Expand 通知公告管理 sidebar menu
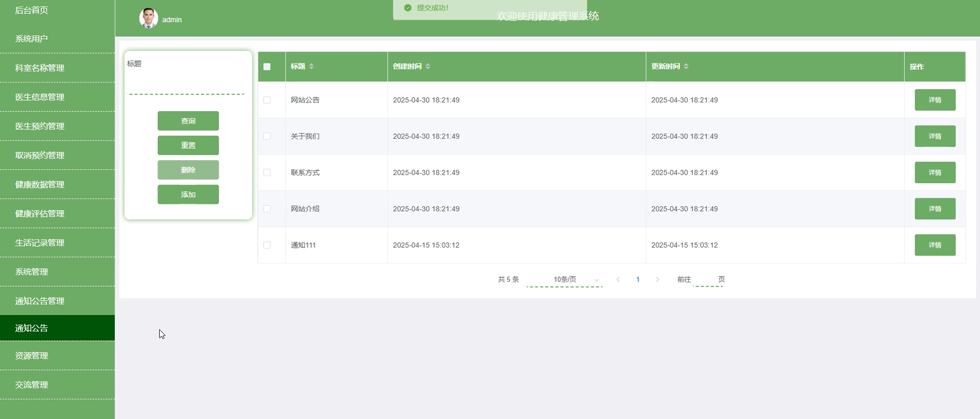Image resolution: width=980 pixels, height=419 pixels. [39, 301]
